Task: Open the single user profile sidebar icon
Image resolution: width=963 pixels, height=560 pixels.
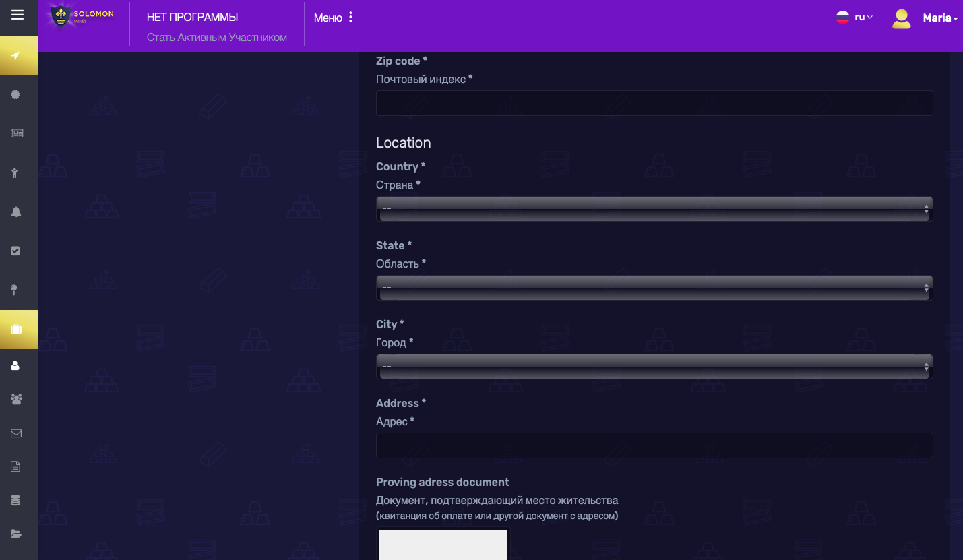Action: click(16, 365)
